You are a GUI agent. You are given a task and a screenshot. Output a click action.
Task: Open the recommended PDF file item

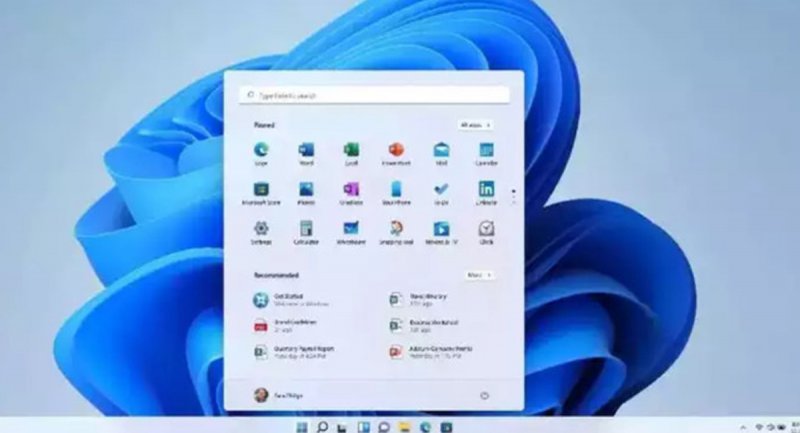286,326
